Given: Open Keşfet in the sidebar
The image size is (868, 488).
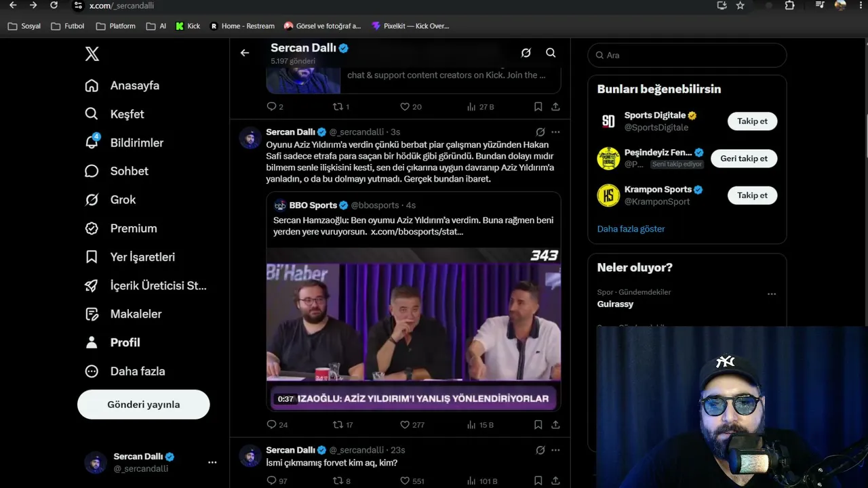Looking at the screenshot, I should pyautogui.click(x=115, y=114).
